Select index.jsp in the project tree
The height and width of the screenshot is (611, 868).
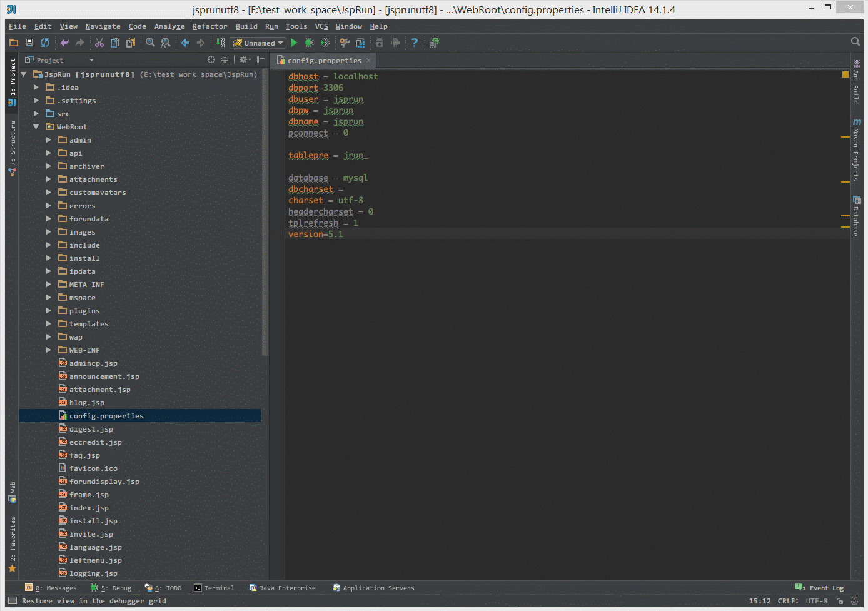pos(89,508)
